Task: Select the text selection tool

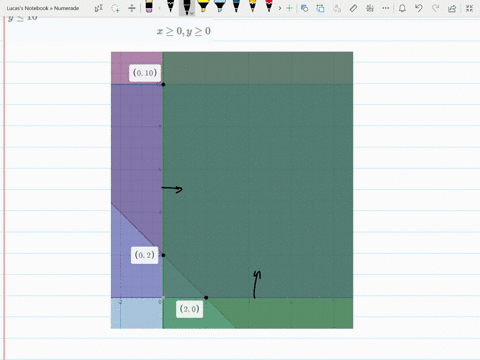Action: [98, 8]
